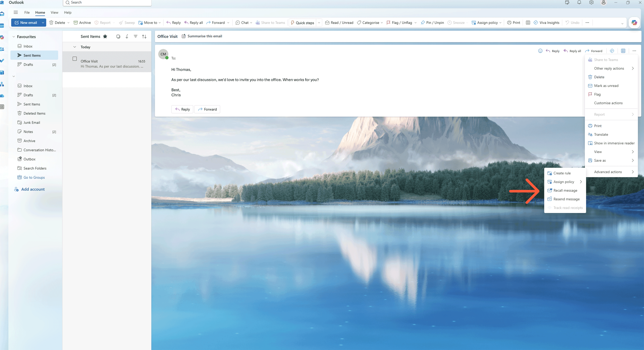Toggle Pin / Unpin in ribbon
This screenshot has height=350, width=644.
(x=432, y=23)
